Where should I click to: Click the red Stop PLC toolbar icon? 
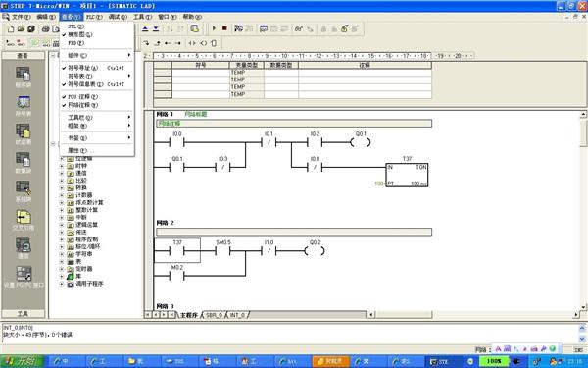(224, 28)
